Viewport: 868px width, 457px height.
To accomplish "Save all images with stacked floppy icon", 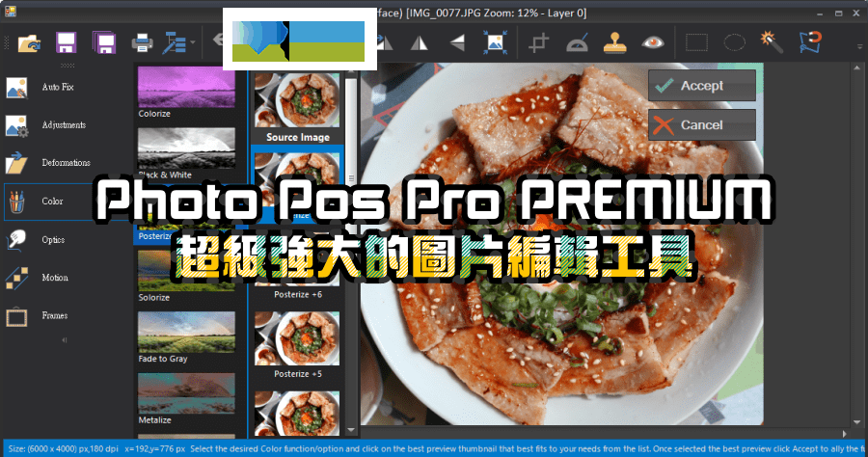I will coord(104,42).
